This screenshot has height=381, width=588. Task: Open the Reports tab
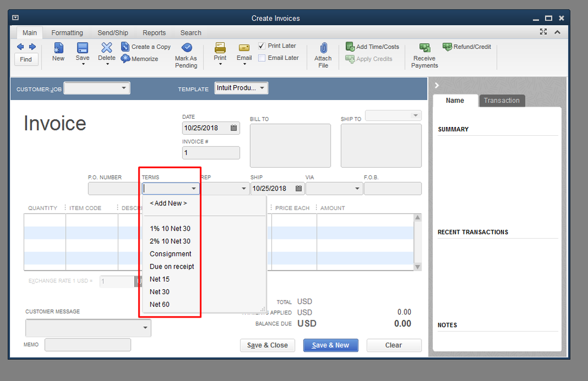(154, 32)
